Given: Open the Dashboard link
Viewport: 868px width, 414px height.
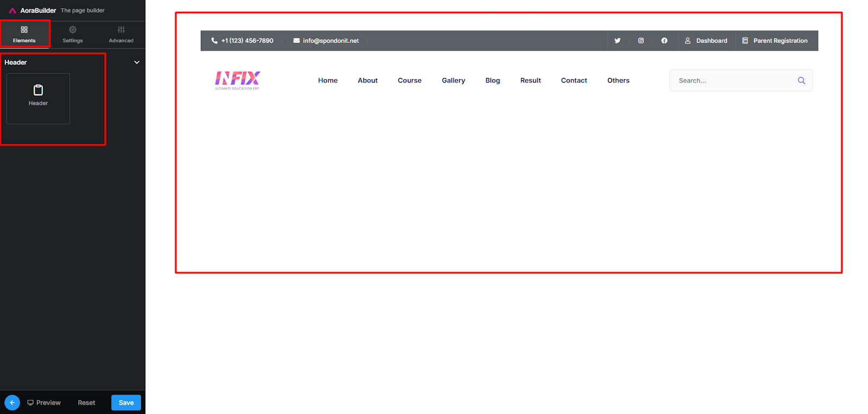Looking at the screenshot, I should click(706, 41).
